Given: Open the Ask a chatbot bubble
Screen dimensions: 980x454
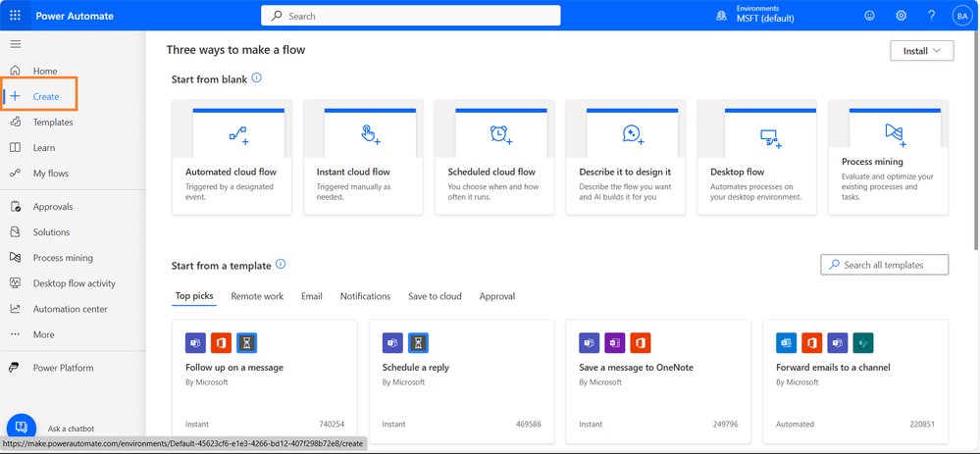Looking at the screenshot, I should pos(22,428).
